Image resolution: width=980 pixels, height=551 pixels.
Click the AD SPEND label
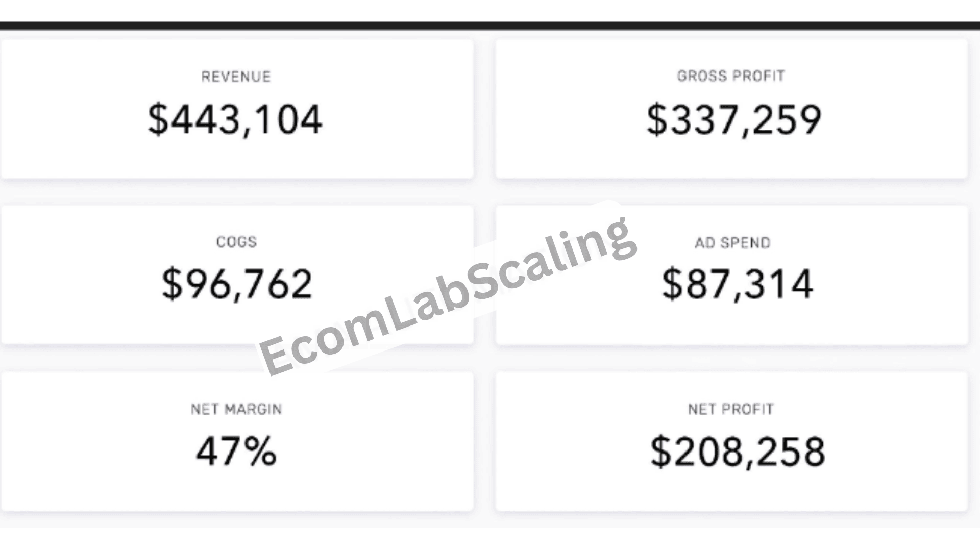point(732,243)
